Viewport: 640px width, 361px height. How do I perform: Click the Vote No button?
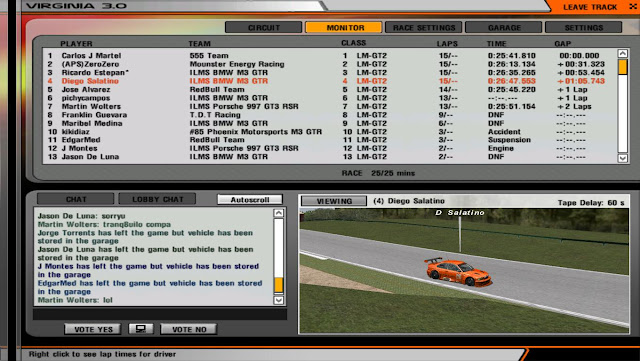[189, 329]
